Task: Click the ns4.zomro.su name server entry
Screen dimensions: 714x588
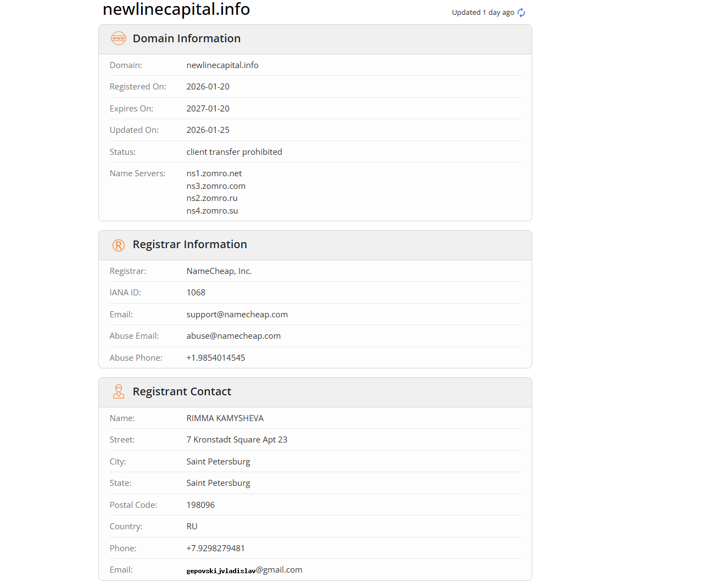Action: coord(212,211)
